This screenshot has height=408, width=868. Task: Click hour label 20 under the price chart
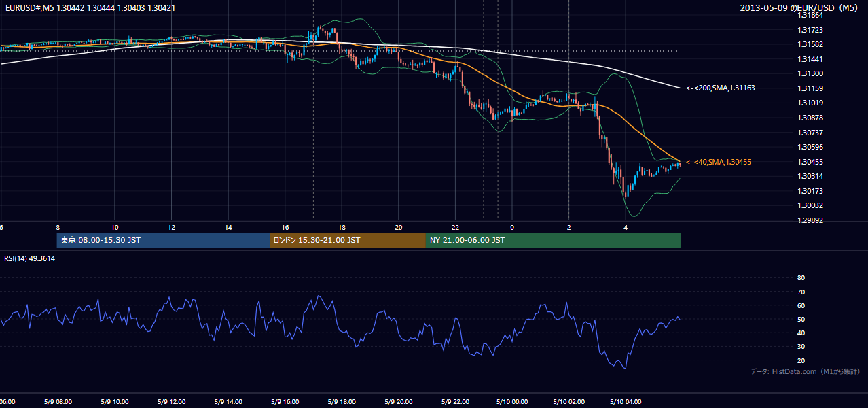pyautogui.click(x=399, y=227)
